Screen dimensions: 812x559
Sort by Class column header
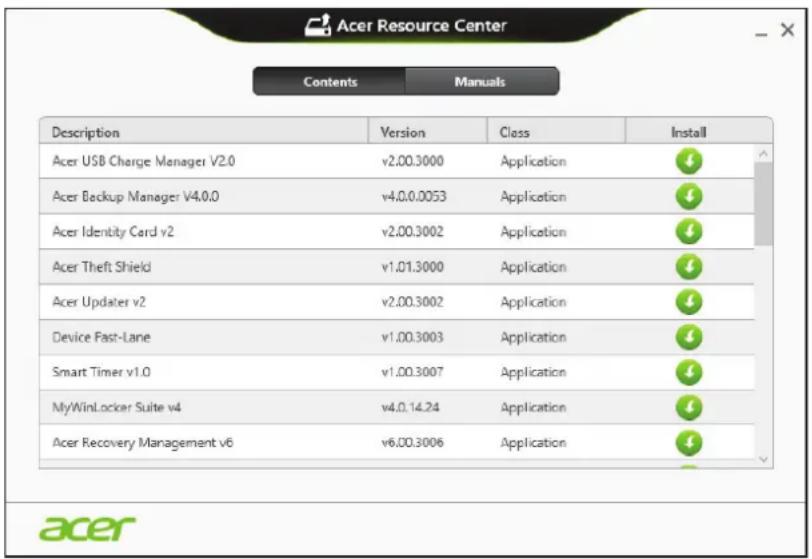(x=556, y=132)
